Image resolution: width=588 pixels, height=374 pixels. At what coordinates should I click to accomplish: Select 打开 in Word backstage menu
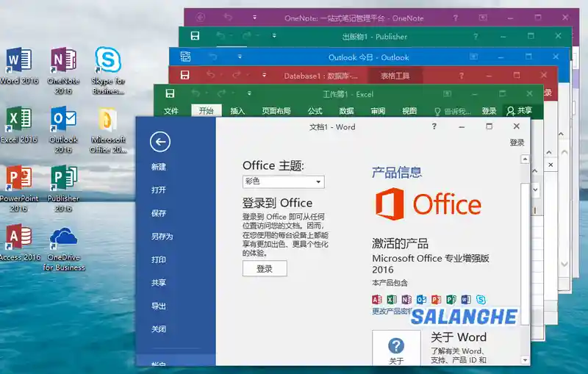[x=159, y=190]
